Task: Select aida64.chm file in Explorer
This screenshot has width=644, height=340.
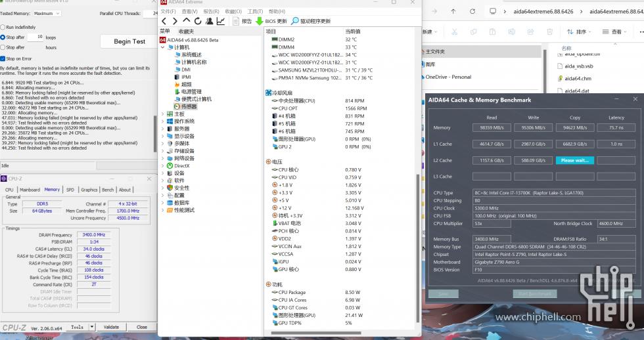Action: (578, 78)
